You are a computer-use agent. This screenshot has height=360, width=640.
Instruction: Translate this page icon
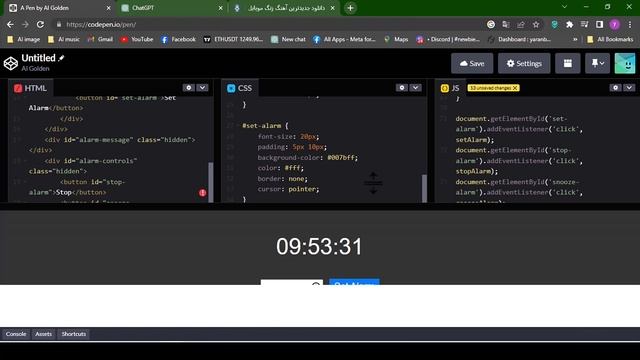506,24
